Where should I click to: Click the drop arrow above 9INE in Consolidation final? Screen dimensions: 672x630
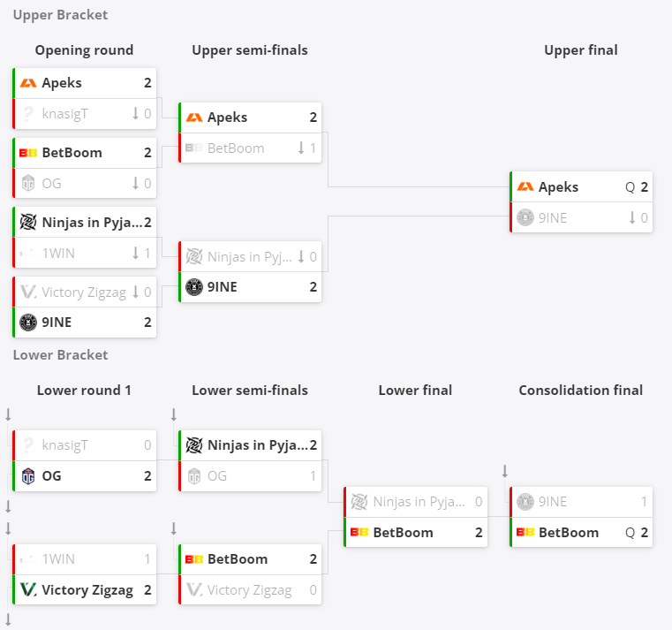pos(505,471)
